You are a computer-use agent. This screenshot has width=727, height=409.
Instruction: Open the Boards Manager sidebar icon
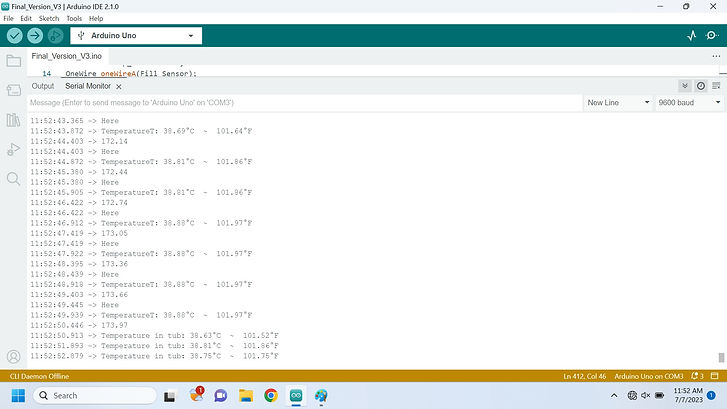click(x=13, y=90)
